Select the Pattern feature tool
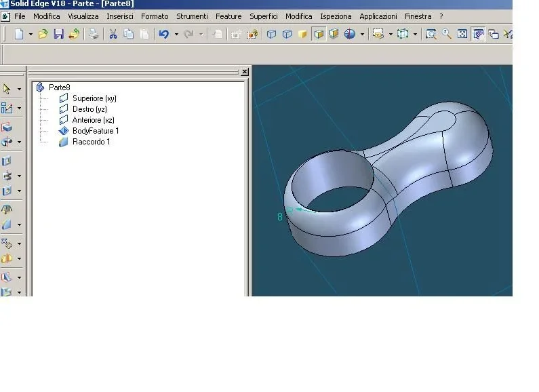Screen dimensions: 539x392 [7, 243]
